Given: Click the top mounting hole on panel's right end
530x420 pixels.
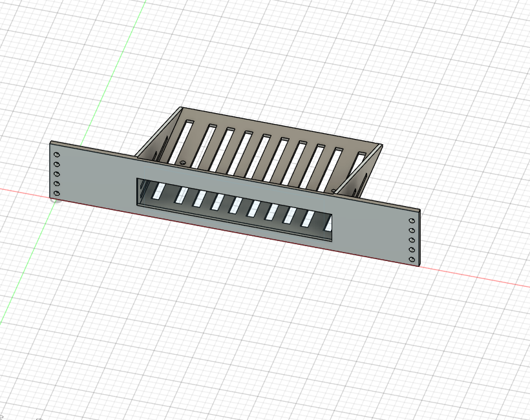Looking at the screenshot, I should (x=412, y=220).
